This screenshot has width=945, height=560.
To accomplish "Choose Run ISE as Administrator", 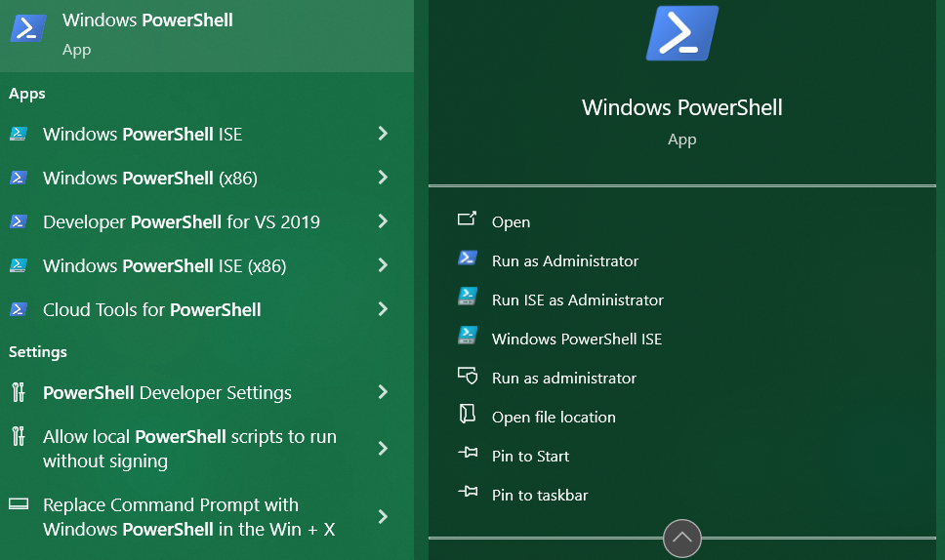I will click(x=577, y=300).
